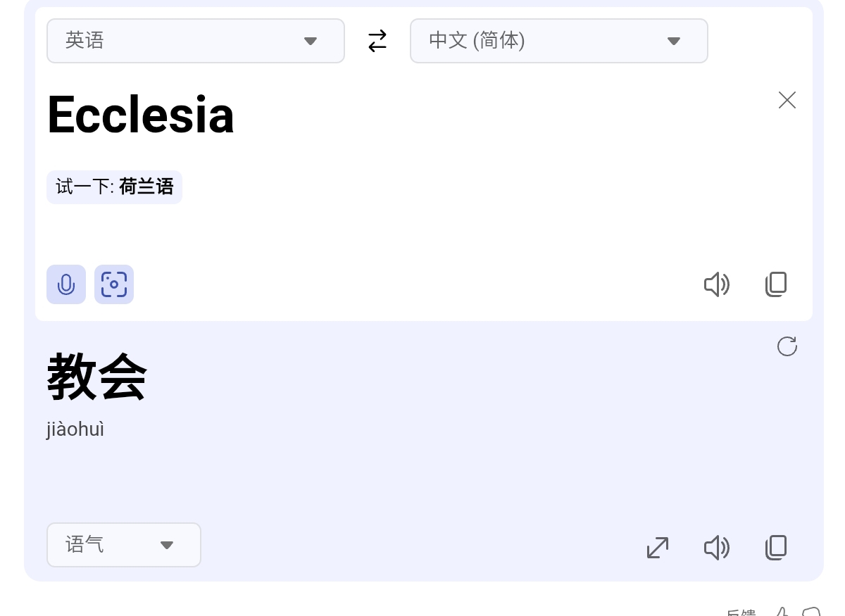The image size is (845, 616).
Task: Copy the source text Ecclesia
Action: [x=776, y=284]
